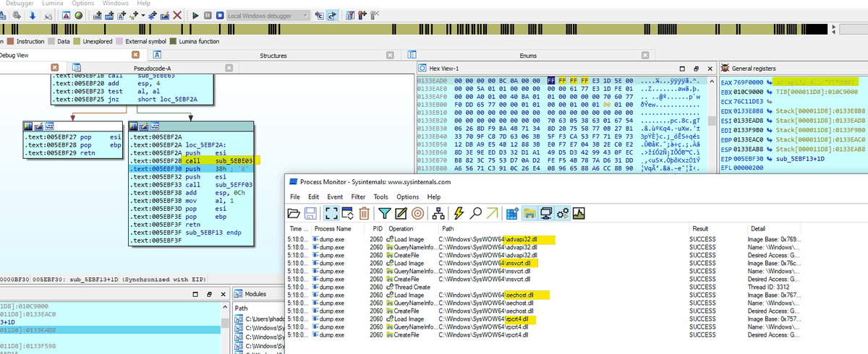This screenshot has width=868, height=354.
Task: Click the Clear trash icon in Process Monitor
Action: point(365,213)
